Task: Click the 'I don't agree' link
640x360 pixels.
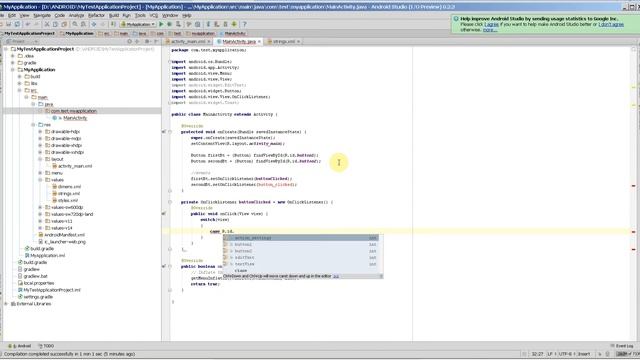Action: 611,24
